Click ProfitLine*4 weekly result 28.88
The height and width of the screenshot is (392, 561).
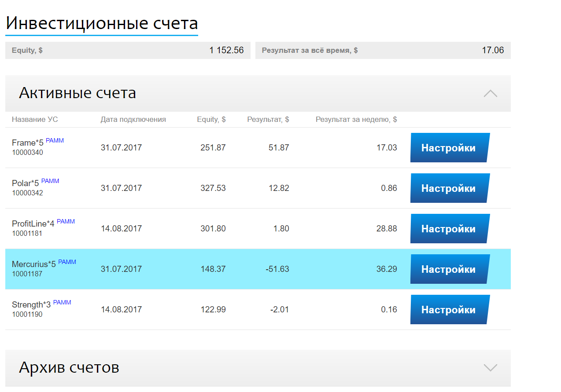387,229
